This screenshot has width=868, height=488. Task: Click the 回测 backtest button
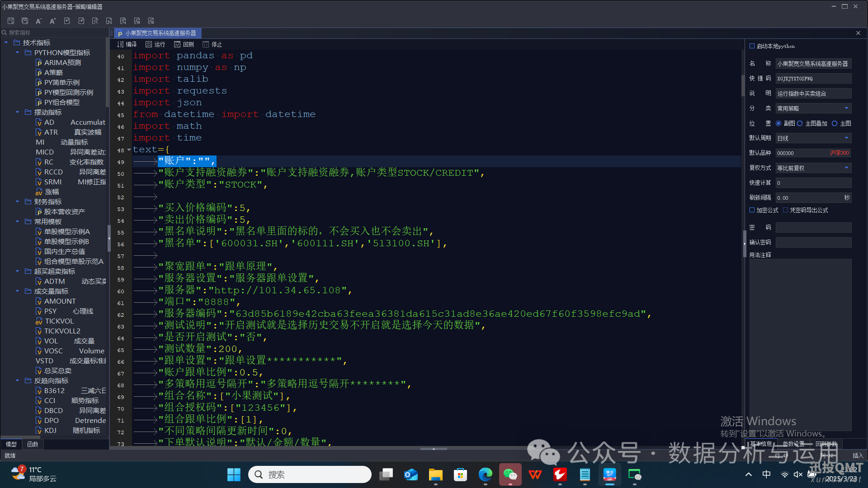184,44
